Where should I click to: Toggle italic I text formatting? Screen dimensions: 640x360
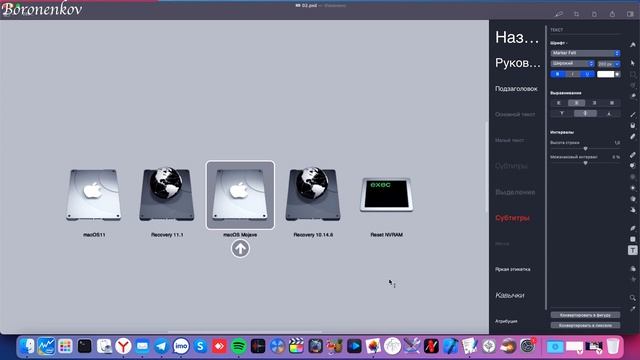(x=573, y=74)
